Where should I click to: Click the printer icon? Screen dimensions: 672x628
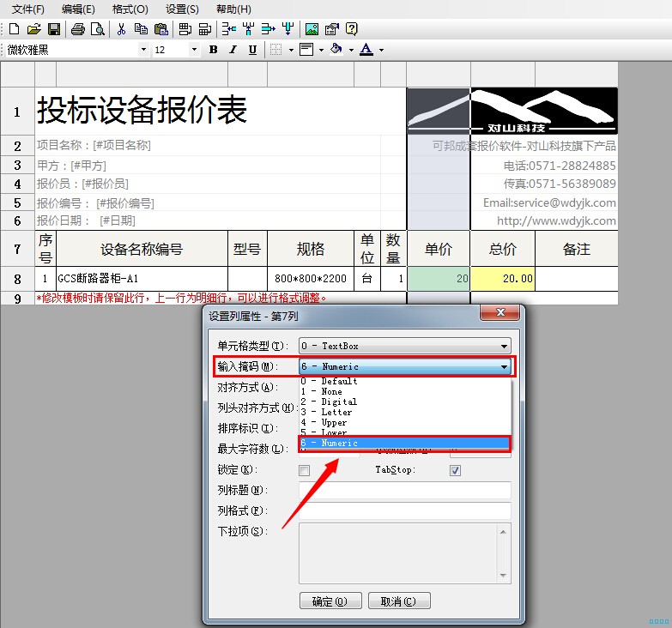[77, 29]
